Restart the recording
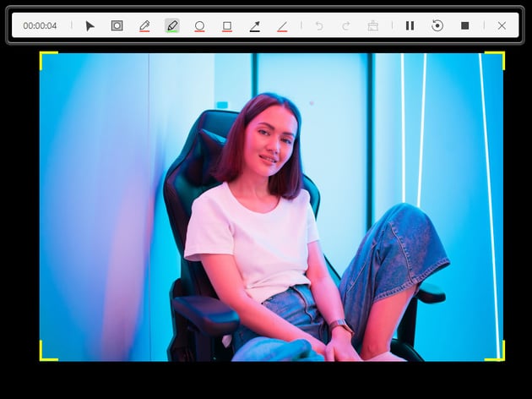The image size is (532, 399). (437, 26)
